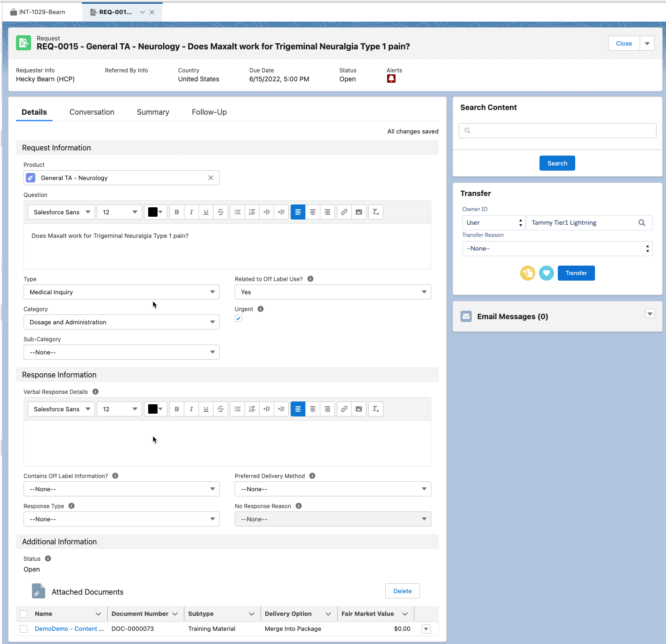Screen dimensions: 666x644
Task: Click the red Alerts bell icon
Action: click(x=391, y=79)
